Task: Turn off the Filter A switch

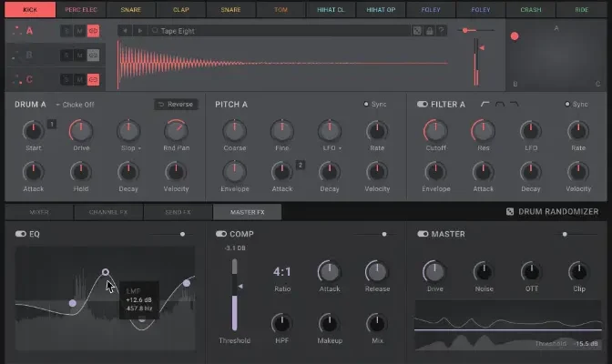Action: [423, 105]
